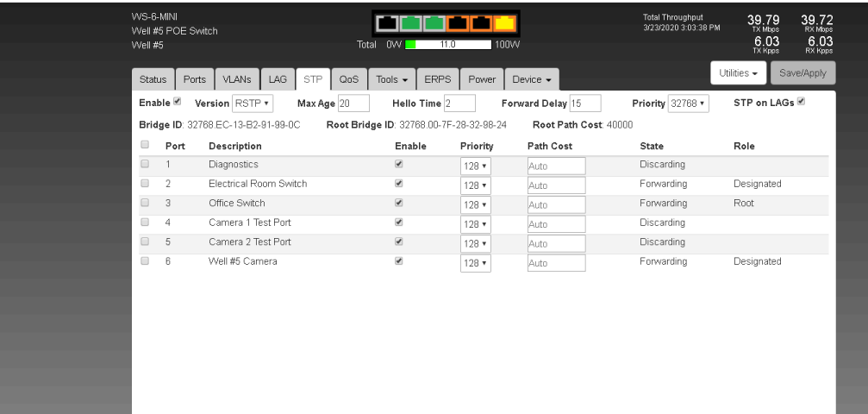
Task: Click the fourth port icon with orange border
Action: pyautogui.click(x=459, y=21)
